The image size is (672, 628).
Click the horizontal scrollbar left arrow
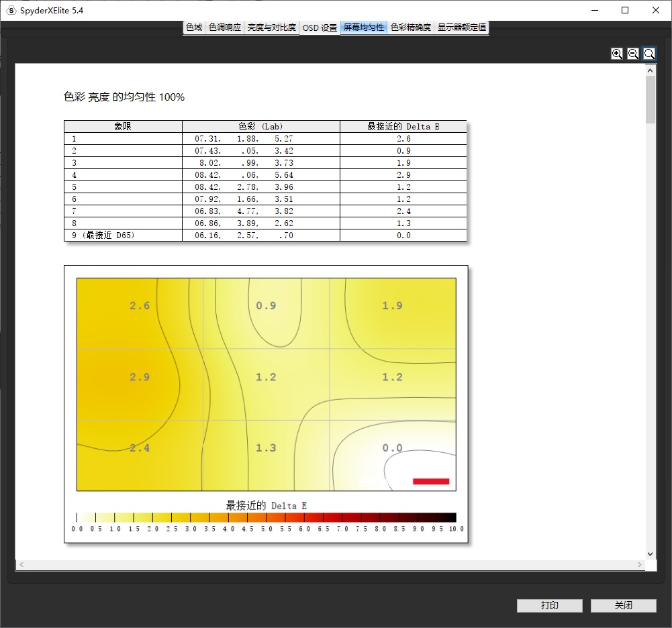21,565
